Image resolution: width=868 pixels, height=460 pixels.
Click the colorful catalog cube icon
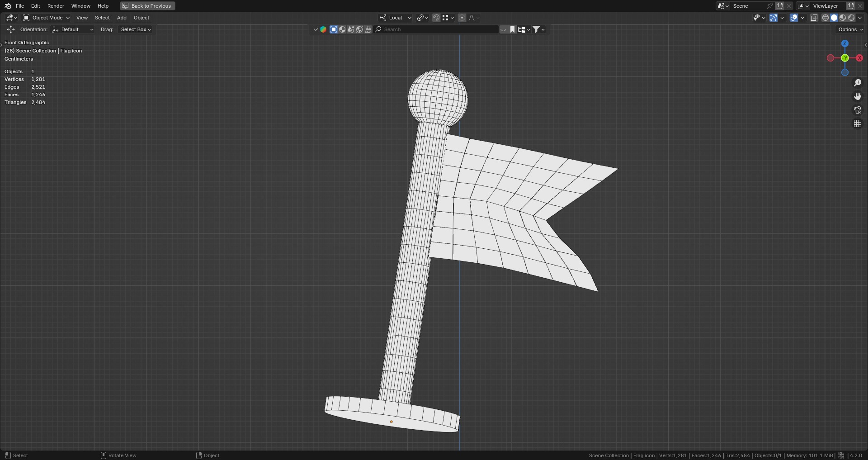(x=323, y=29)
